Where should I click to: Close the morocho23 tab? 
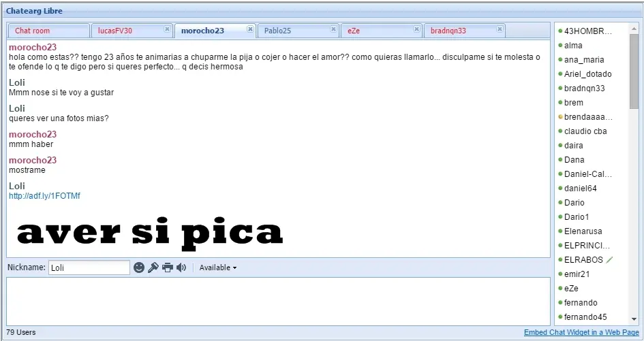point(249,29)
